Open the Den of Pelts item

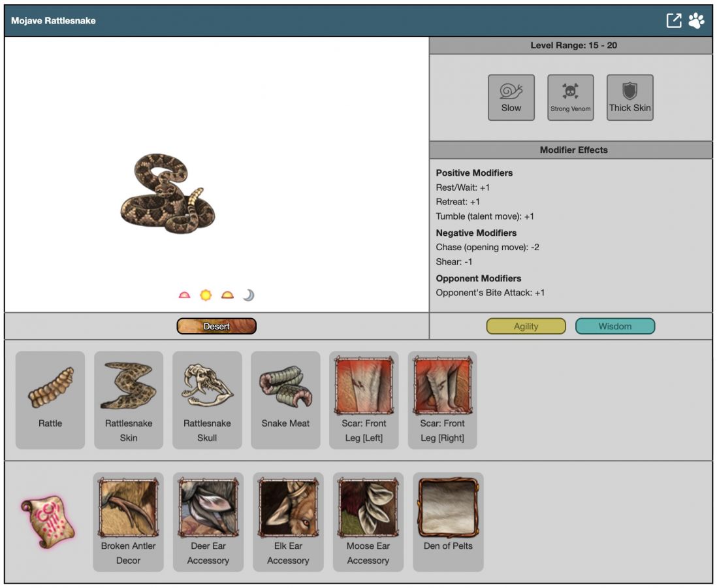[x=448, y=521]
